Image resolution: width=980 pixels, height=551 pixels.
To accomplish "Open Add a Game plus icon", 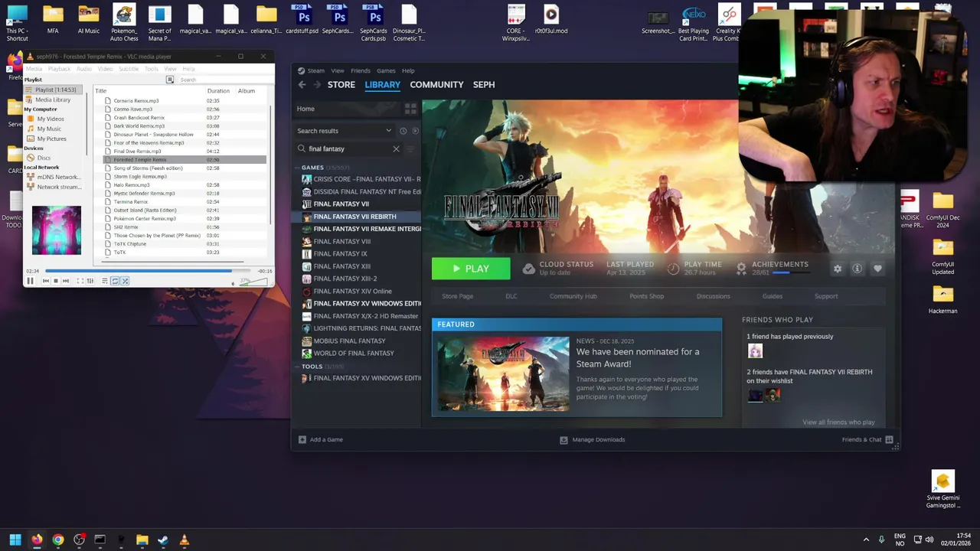I will 302,439.
